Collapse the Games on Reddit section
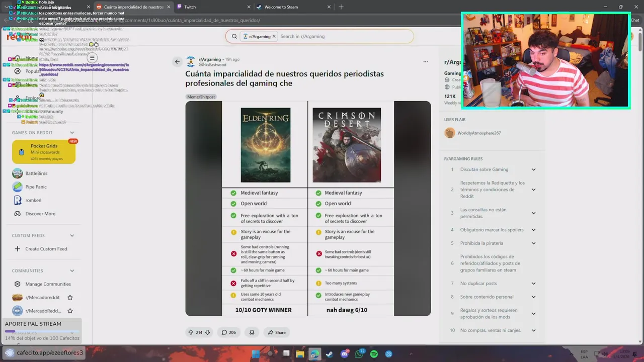The height and width of the screenshot is (362, 644). pyautogui.click(x=72, y=133)
